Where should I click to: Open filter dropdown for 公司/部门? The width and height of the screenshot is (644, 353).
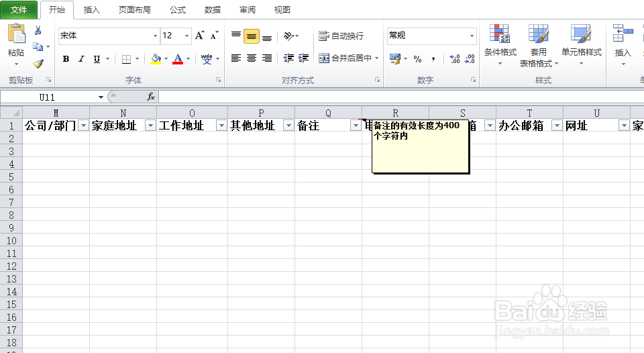tap(83, 125)
